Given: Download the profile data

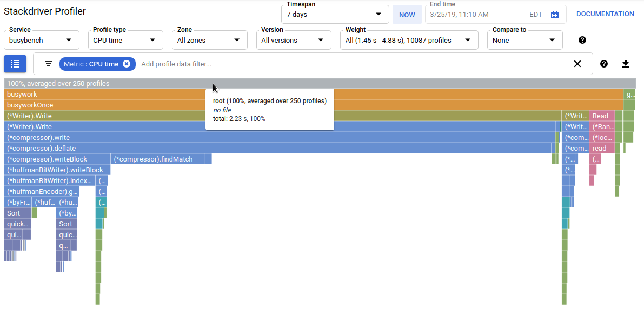Looking at the screenshot, I should point(626,64).
